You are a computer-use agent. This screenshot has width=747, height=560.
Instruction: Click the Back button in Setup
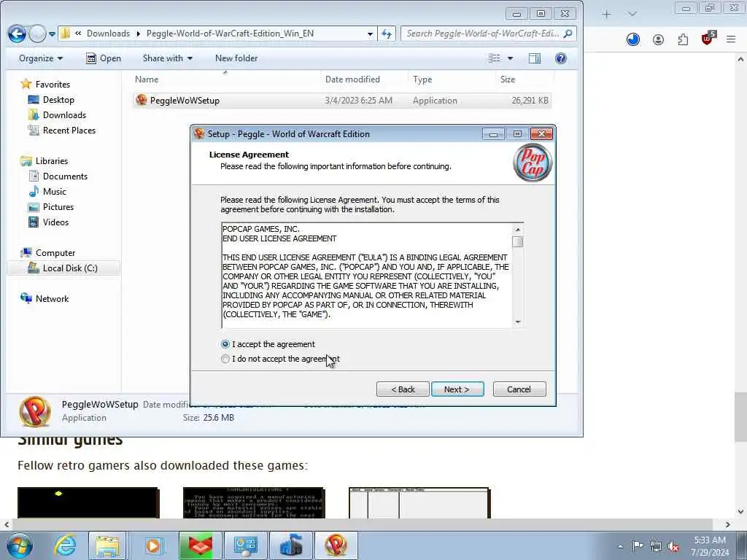point(403,389)
